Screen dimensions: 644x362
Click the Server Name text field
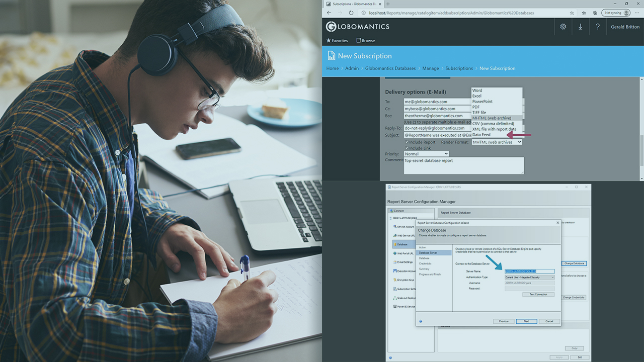pos(529,271)
